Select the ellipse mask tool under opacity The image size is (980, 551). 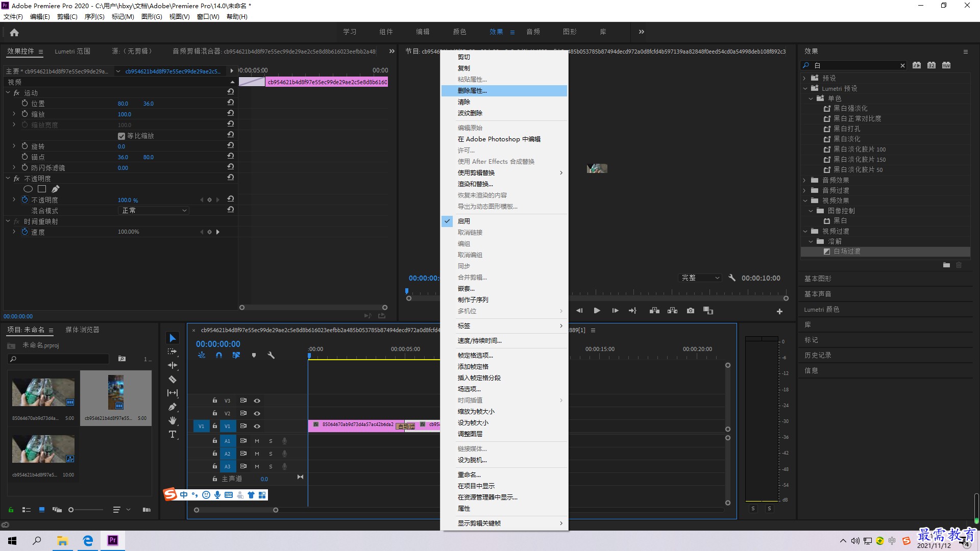tap(28, 189)
